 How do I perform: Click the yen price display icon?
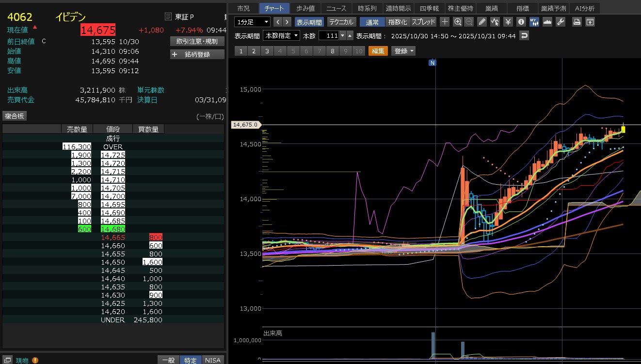(508, 22)
